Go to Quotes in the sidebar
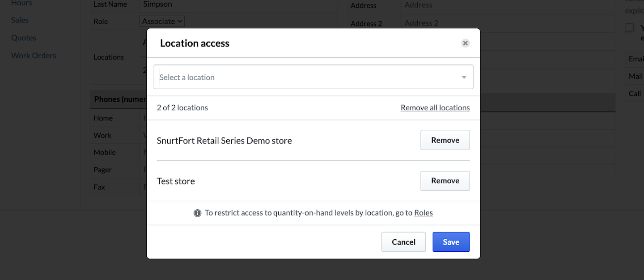The height and width of the screenshot is (280, 644). [24, 38]
